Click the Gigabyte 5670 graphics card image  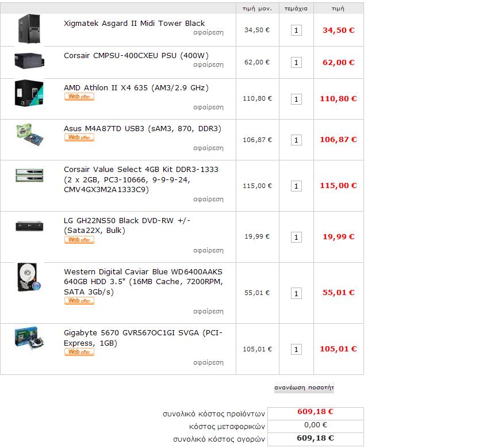pos(29,338)
